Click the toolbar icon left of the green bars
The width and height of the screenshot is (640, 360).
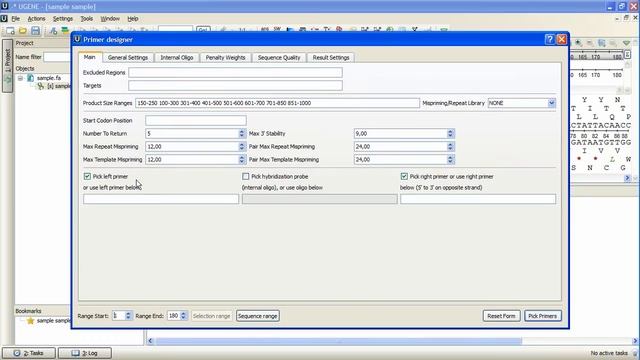53,31
